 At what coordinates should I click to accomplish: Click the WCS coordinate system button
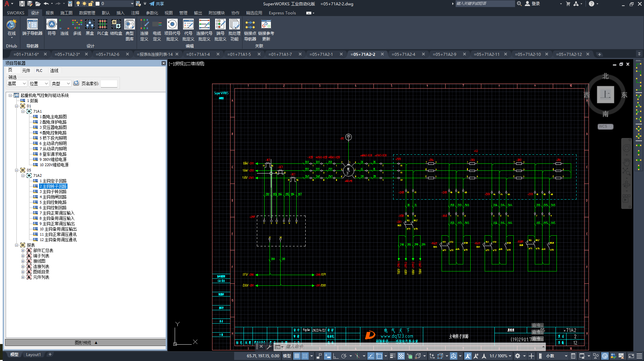[605, 126]
